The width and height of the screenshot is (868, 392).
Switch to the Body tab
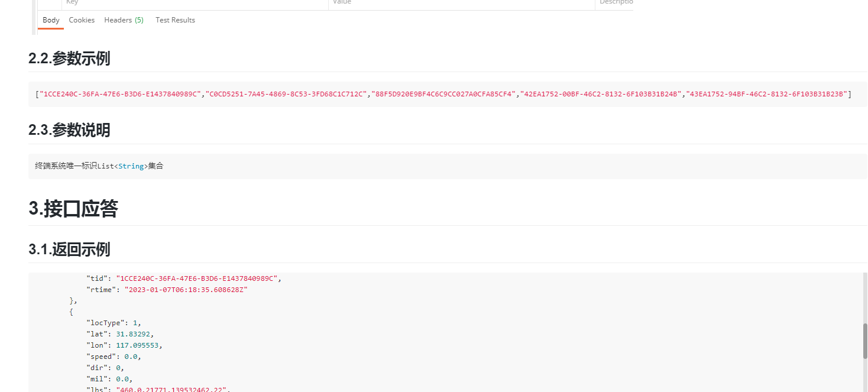pyautogui.click(x=51, y=20)
